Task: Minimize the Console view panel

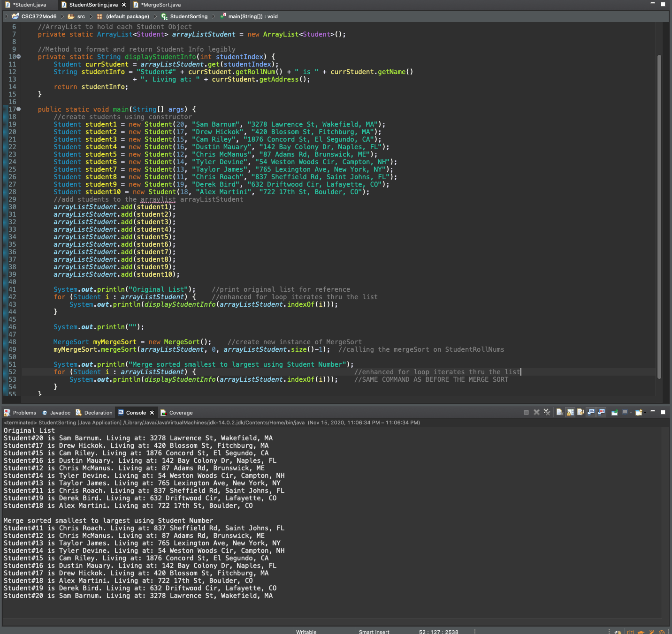Action: coord(653,412)
